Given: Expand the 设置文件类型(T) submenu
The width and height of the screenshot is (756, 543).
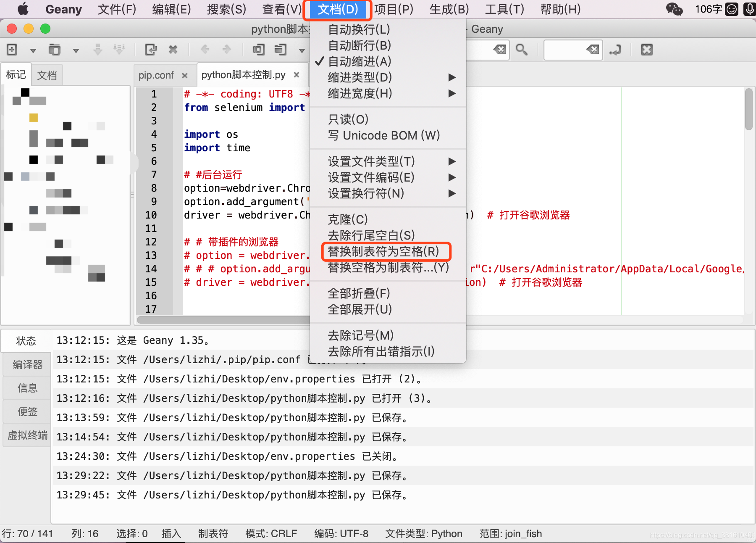Looking at the screenshot, I should coord(388,161).
